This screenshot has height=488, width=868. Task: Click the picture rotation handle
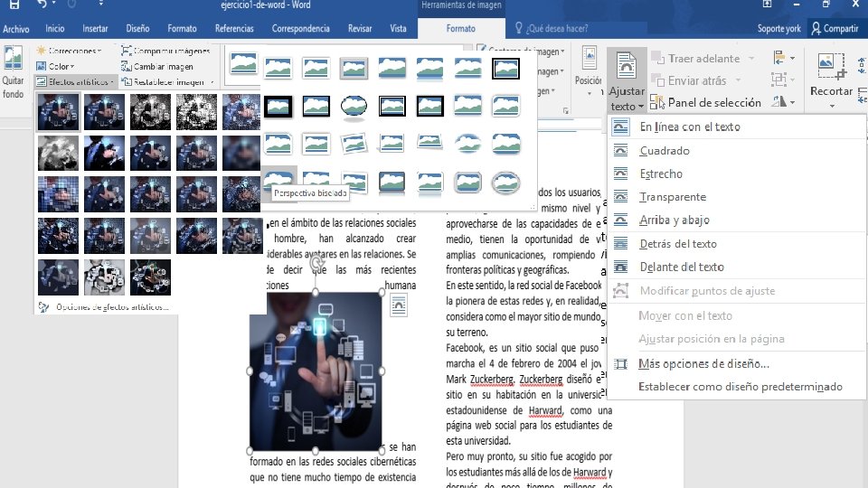[x=316, y=262]
